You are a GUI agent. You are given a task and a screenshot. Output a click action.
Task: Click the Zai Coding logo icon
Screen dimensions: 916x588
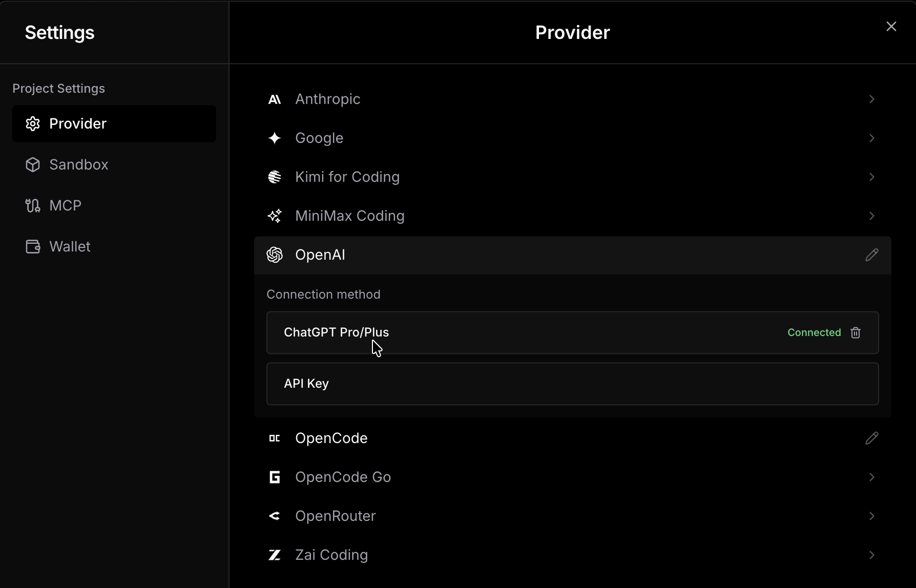pos(275,555)
